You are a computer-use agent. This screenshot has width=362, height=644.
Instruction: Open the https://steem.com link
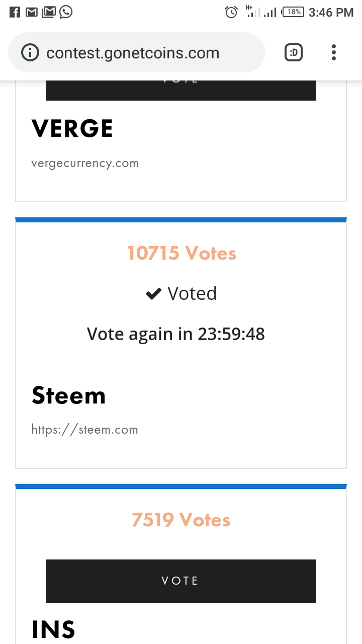click(85, 430)
